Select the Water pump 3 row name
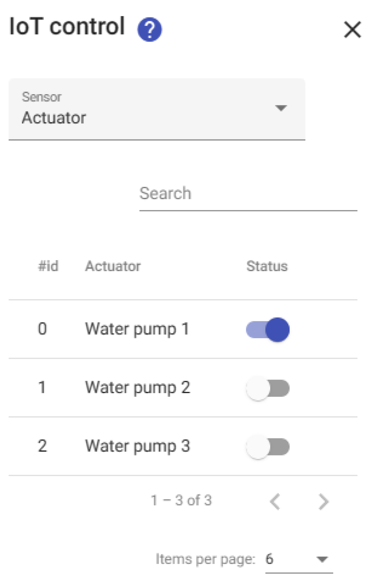Viewport: 376px width, 588px height. tap(138, 446)
